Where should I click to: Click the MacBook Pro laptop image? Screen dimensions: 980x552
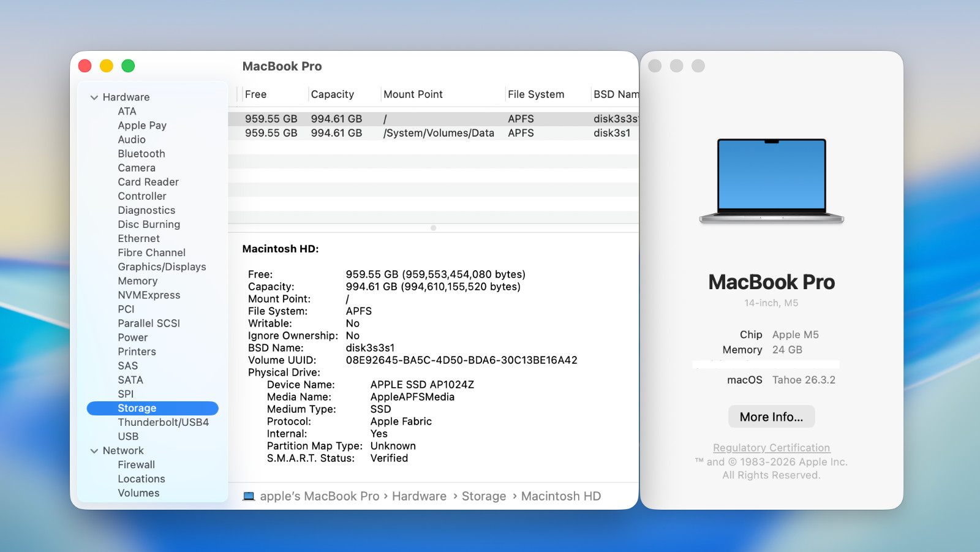771,181
